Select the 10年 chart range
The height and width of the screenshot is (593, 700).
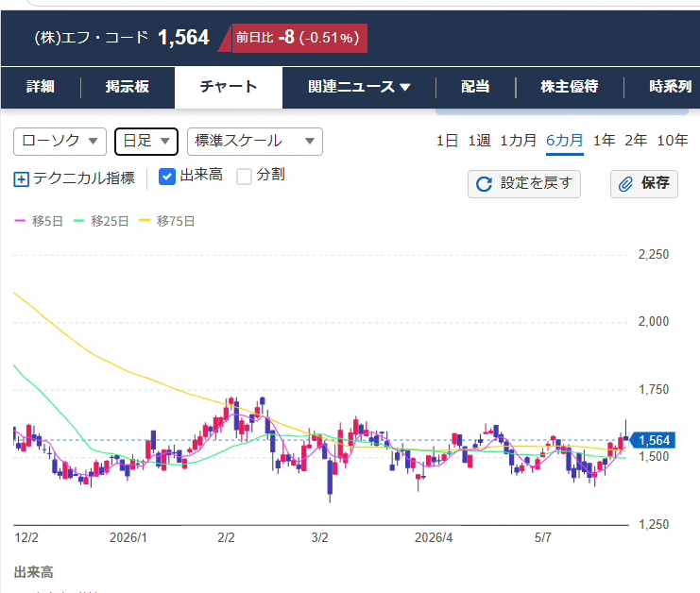point(673,141)
